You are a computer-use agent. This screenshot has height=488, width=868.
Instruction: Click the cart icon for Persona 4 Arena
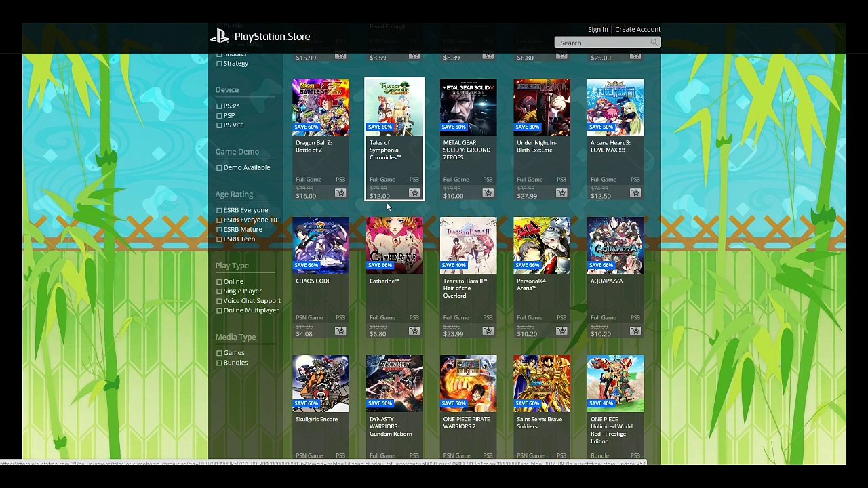(x=561, y=331)
